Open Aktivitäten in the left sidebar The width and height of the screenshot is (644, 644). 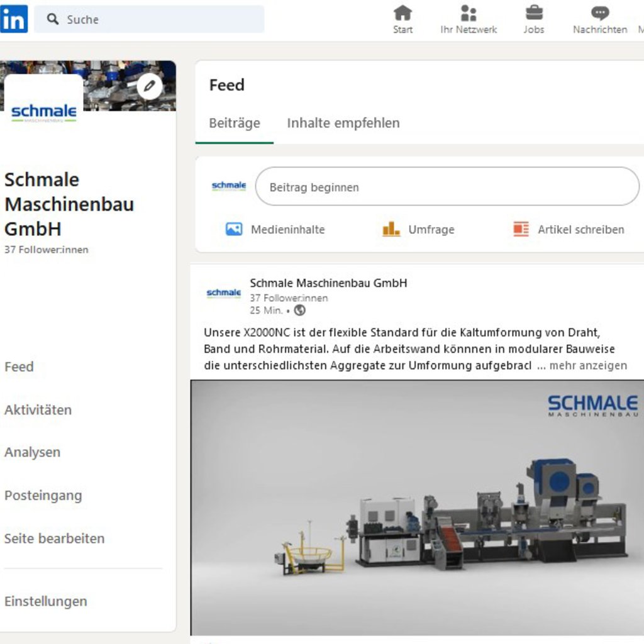[x=38, y=410]
